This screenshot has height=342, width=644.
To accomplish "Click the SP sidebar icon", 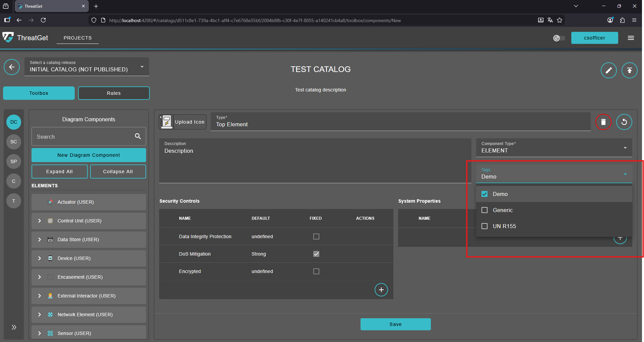I will pos(13,161).
